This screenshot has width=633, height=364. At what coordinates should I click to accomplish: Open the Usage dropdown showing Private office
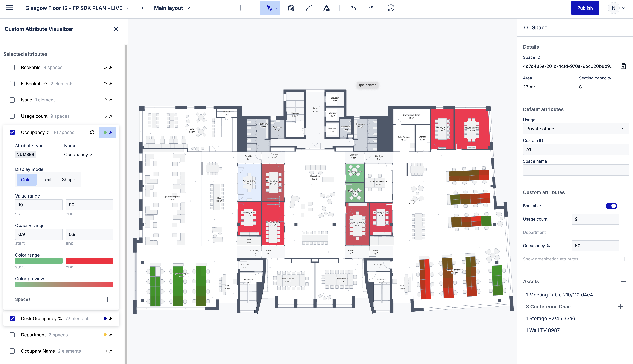click(x=576, y=129)
